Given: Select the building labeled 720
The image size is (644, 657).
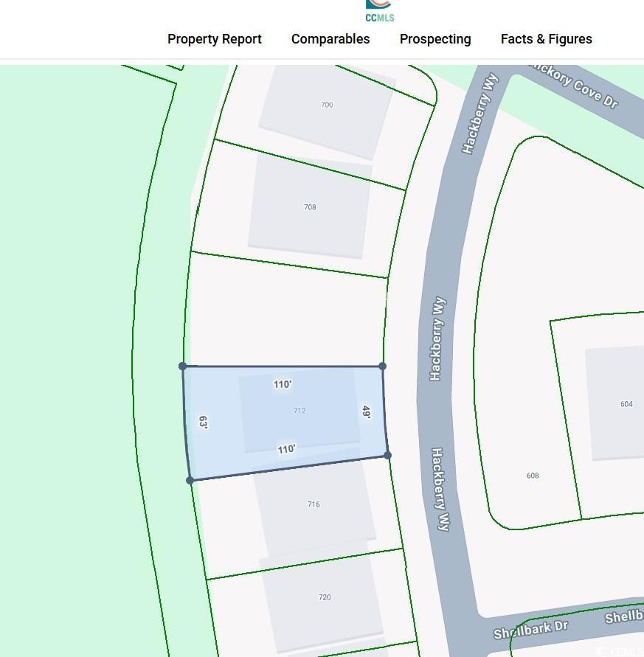Looking at the screenshot, I should [x=325, y=597].
